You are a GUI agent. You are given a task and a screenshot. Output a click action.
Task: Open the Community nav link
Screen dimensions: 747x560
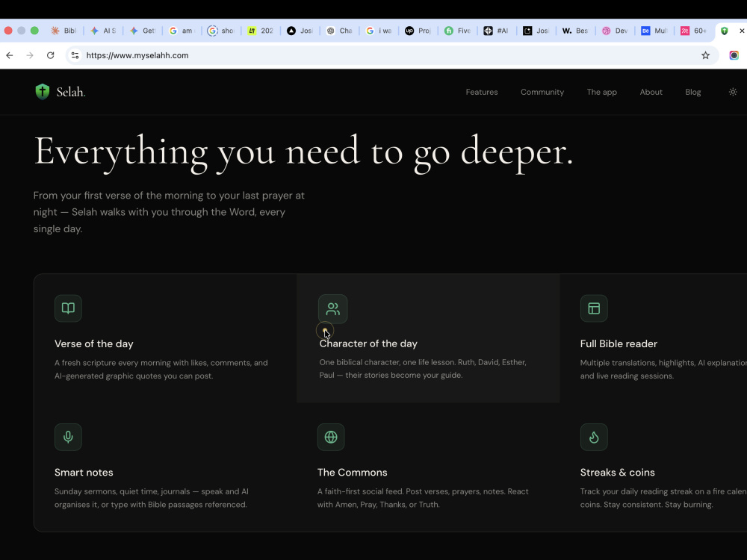click(542, 92)
